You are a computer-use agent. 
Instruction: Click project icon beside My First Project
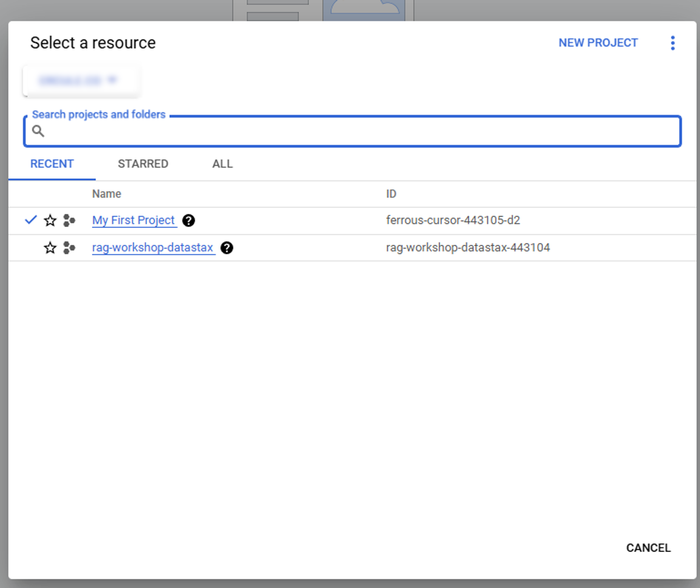tap(69, 221)
